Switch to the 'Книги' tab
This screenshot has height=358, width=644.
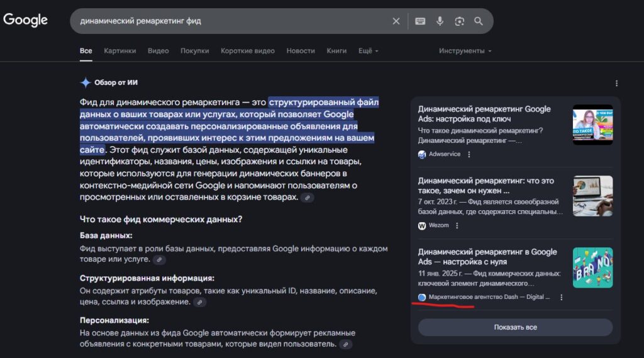click(x=336, y=51)
